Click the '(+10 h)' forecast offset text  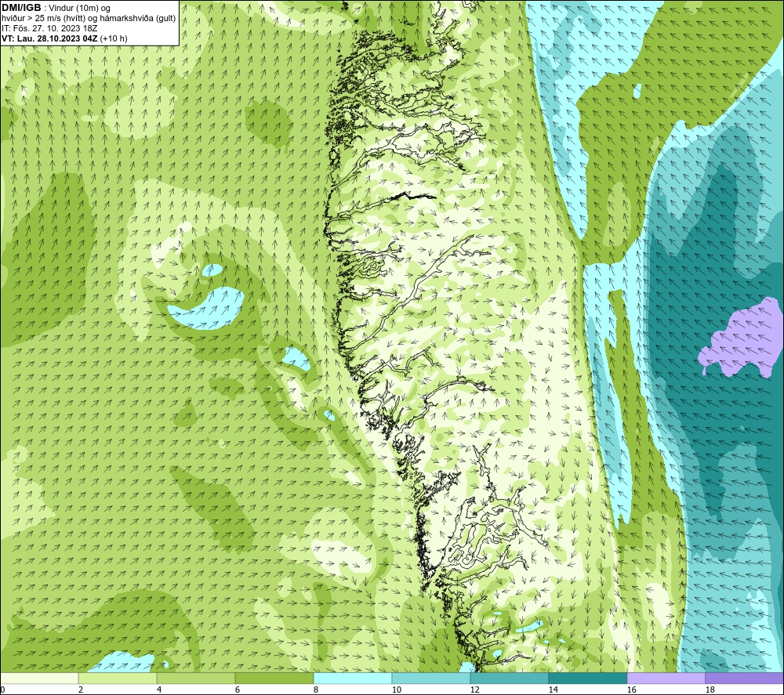[x=114, y=38]
